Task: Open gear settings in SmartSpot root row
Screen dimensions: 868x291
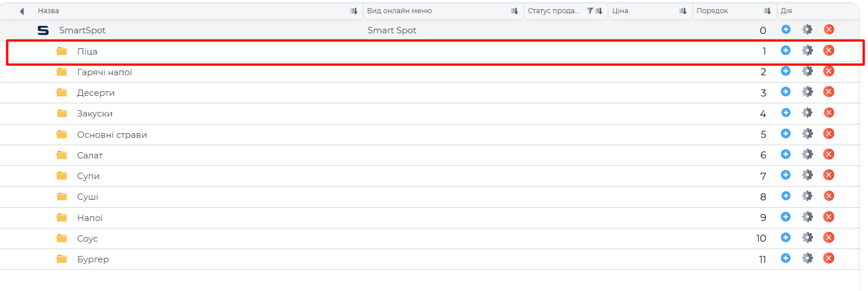Action: coord(807,30)
